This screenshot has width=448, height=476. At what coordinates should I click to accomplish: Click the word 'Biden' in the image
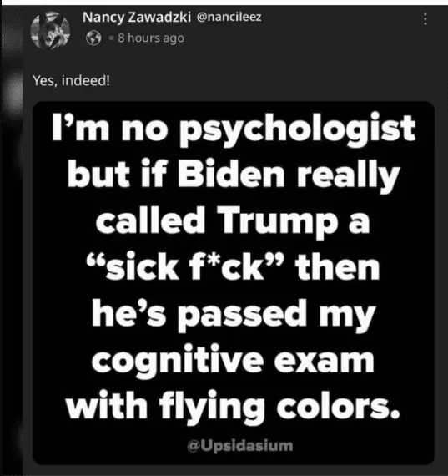coord(231,173)
